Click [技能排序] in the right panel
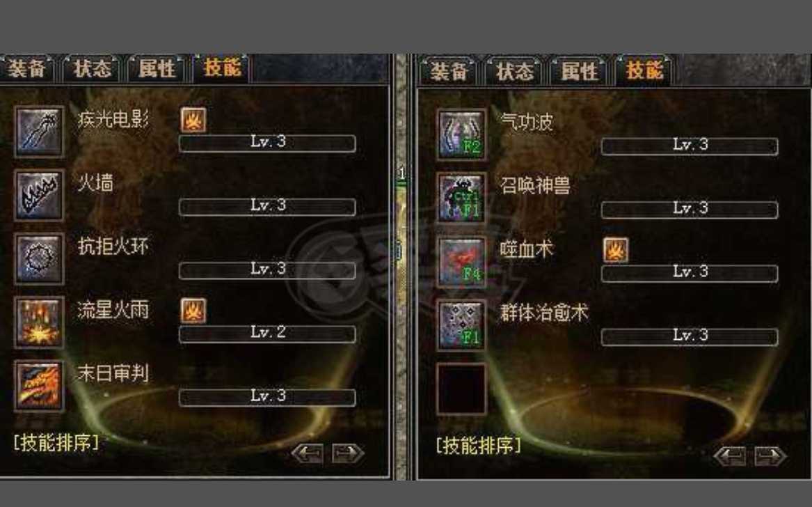812x507 pixels. (478, 445)
